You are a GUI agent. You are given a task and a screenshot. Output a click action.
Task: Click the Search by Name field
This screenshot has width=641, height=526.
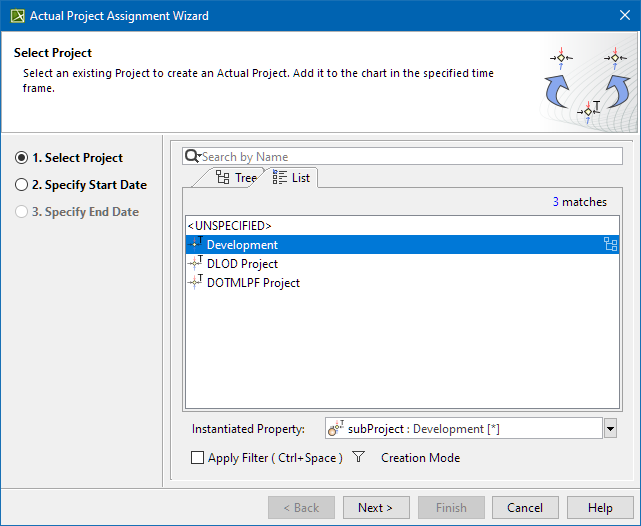point(410,157)
